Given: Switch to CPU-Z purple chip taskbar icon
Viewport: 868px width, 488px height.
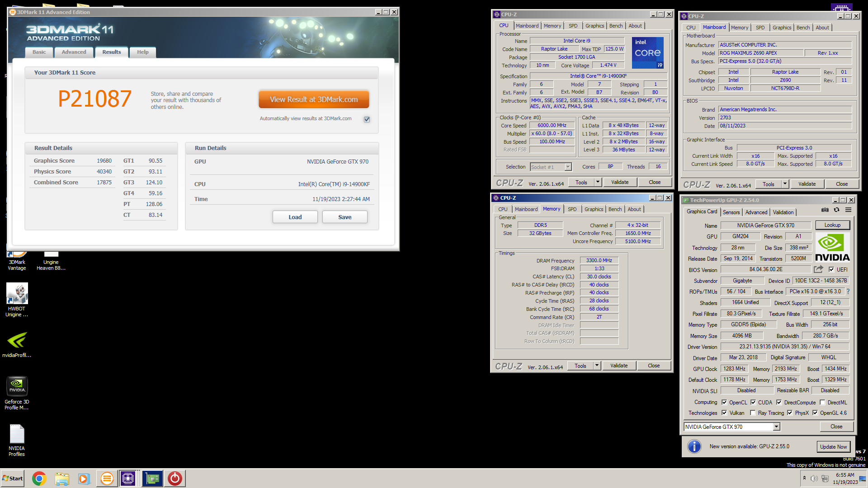Looking at the screenshot, I should pos(128,479).
